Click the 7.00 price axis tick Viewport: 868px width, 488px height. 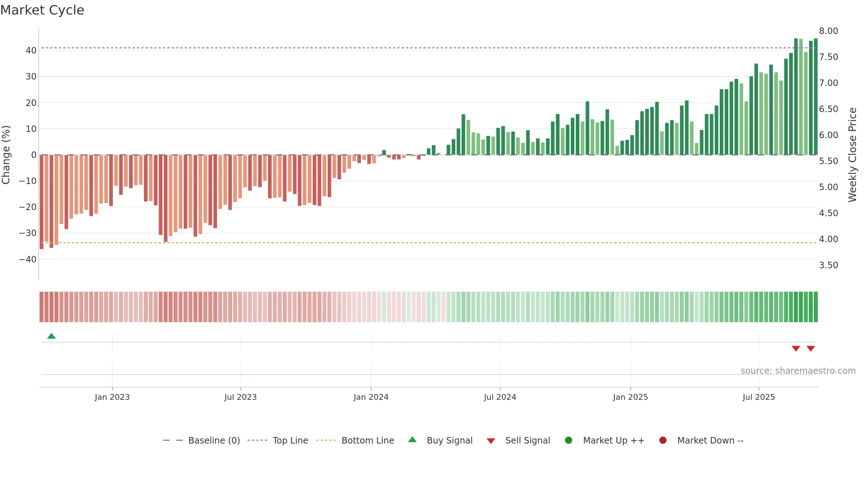coord(829,83)
